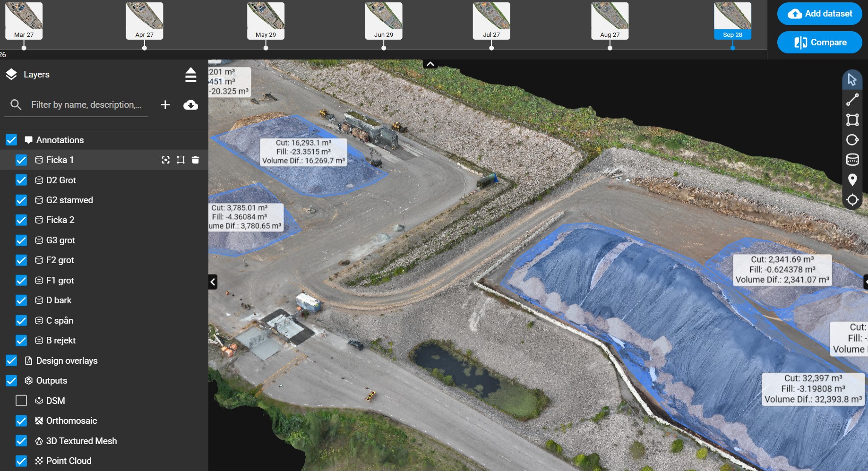Toggle the Annotations group checkbox
The width and height of the screenshot is (868, 471).
[11, 140]
